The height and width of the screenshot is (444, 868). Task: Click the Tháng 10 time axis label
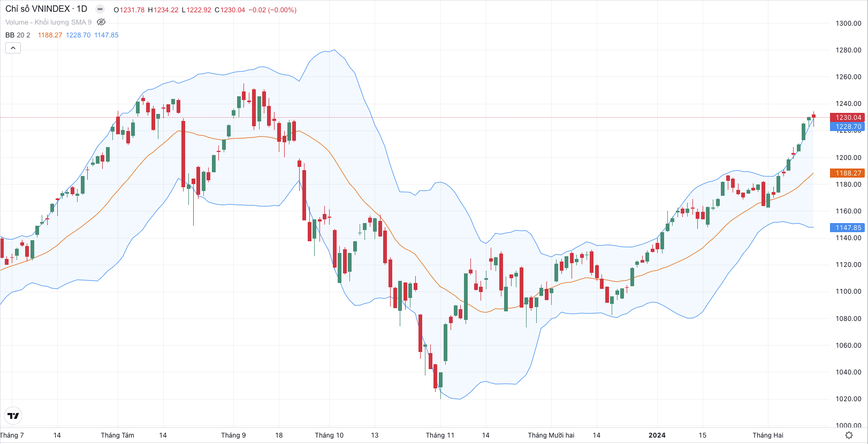pos(329,435)
